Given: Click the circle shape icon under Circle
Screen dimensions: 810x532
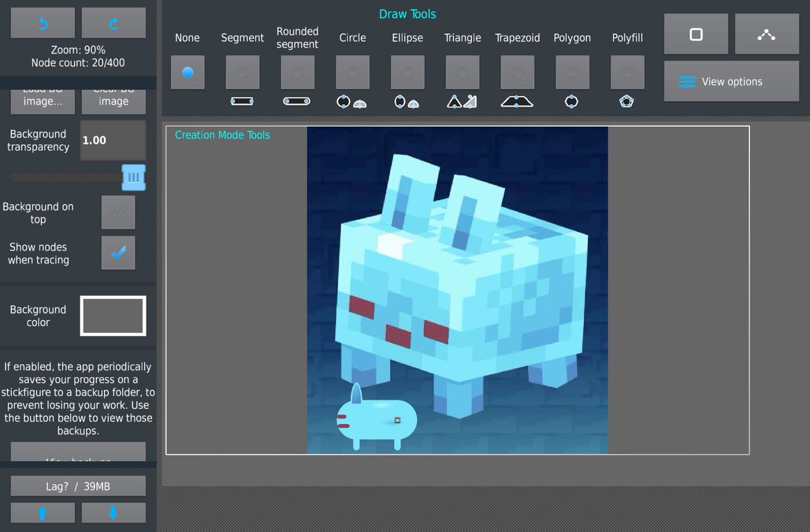Looking at the screenshot, I should click(x=351, y=102).
